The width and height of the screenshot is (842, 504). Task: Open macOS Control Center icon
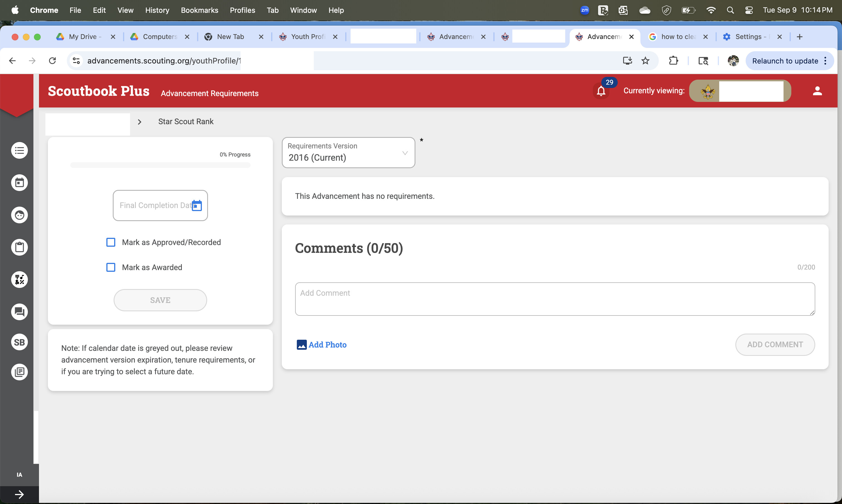(749, 10)
